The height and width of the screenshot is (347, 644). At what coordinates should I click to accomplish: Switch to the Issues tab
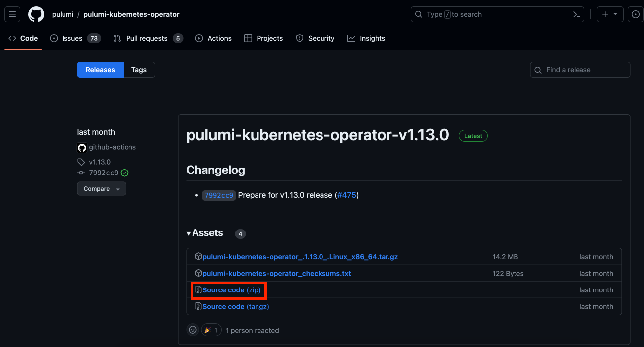[x=75, y=38]
